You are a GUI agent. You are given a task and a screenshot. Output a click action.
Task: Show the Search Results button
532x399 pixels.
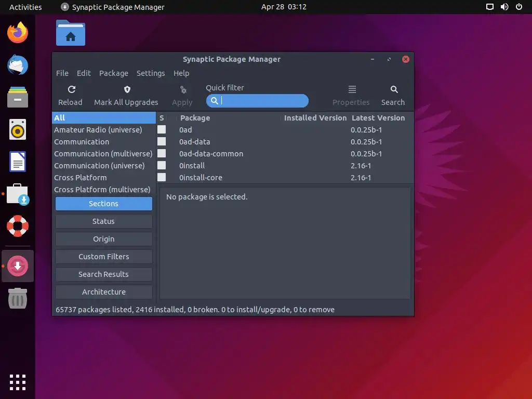pyautogui.click(x=104, y=274)
